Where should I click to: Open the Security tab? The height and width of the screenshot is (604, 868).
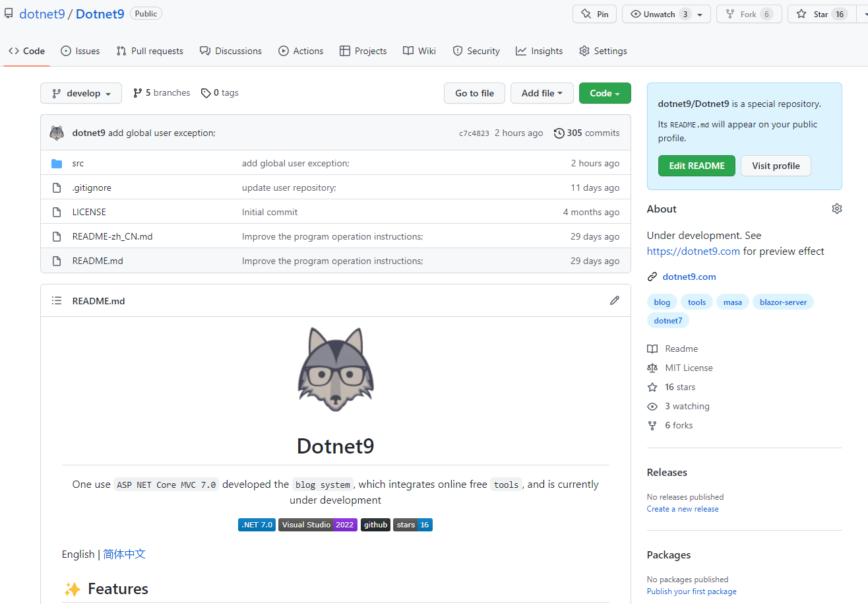pyautogui.click(x=476, y=51)
